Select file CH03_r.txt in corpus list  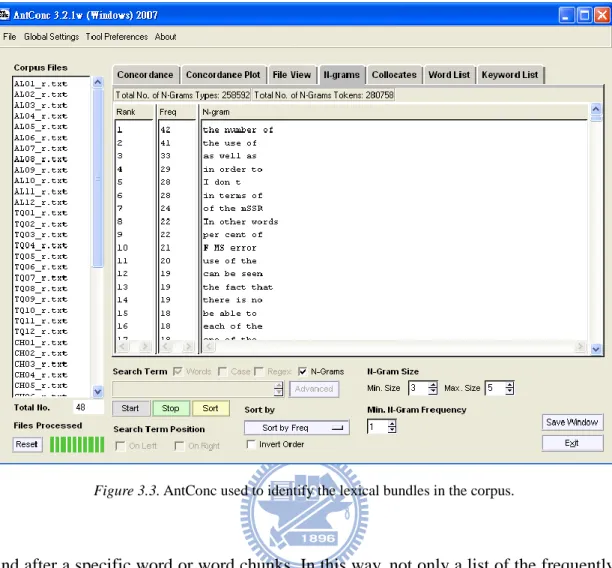click(x=41, y=364)
